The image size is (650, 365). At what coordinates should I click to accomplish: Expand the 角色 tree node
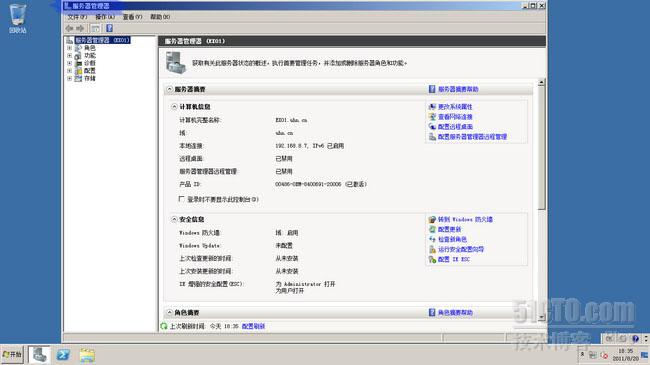(69, 48)
